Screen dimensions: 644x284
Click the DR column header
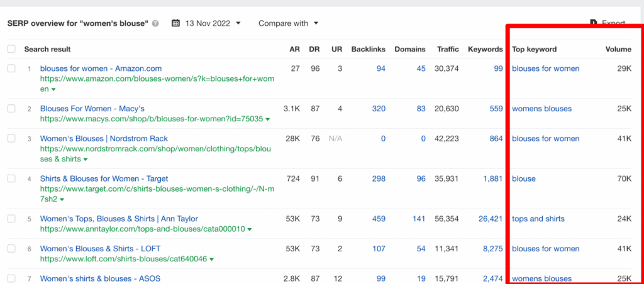pos(314,49)
